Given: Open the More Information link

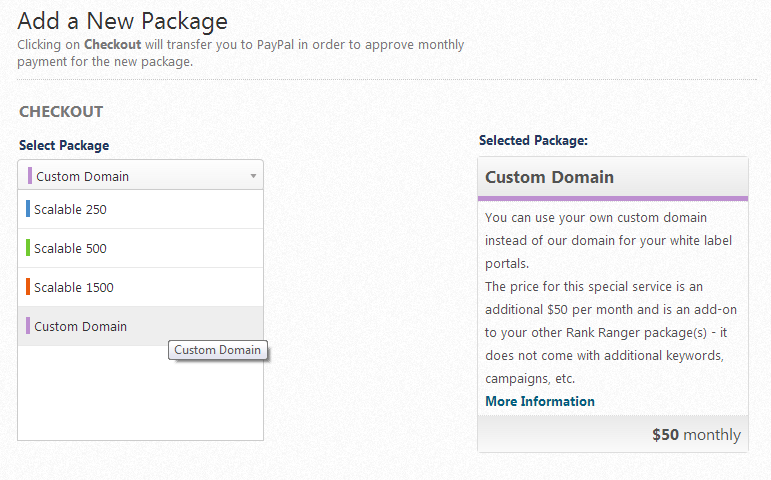Looking at the screenshot, I should pyautogui.click(x=540, y=401).
